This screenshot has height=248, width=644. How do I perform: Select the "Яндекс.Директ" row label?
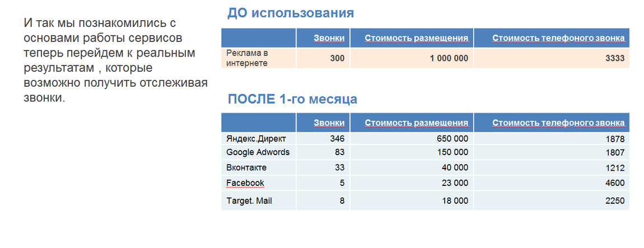click(x=256, y=138)
